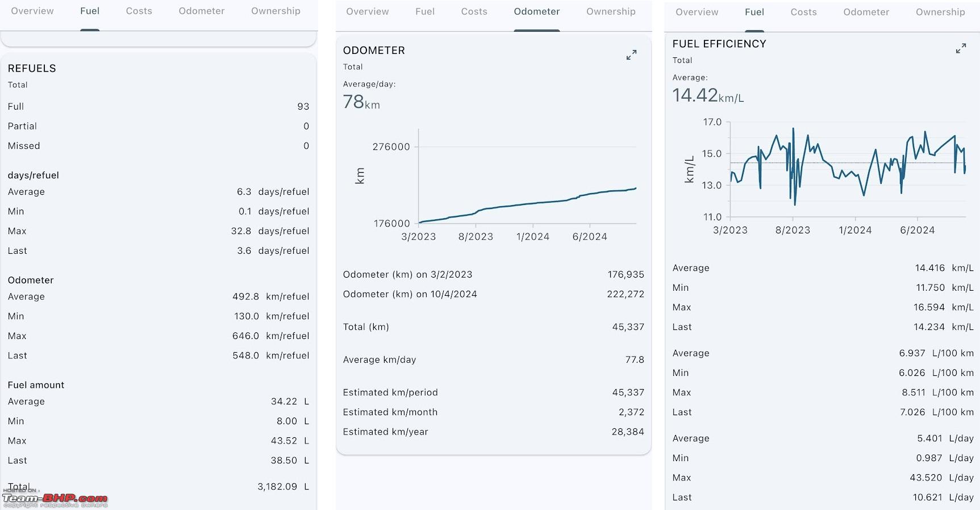Click the FUEL EFFICIENCY card heading
This screenshot has height=510, width=980.
[719, 44]
